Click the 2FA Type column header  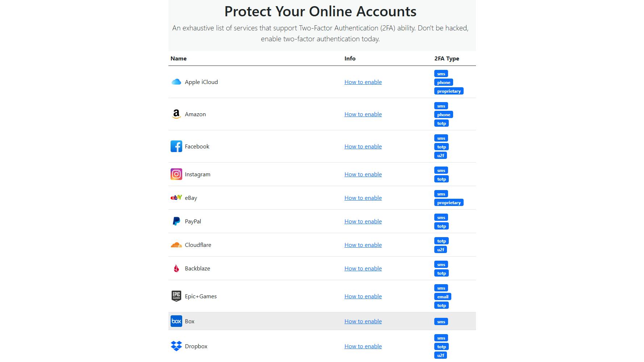pos(447,59)
